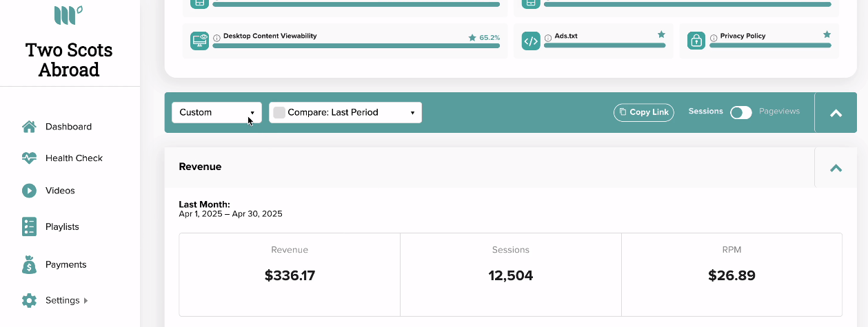868x327 pixels.
Task: Select the Pageviews label
Action: pyautogui.click(x=779, y=111)
